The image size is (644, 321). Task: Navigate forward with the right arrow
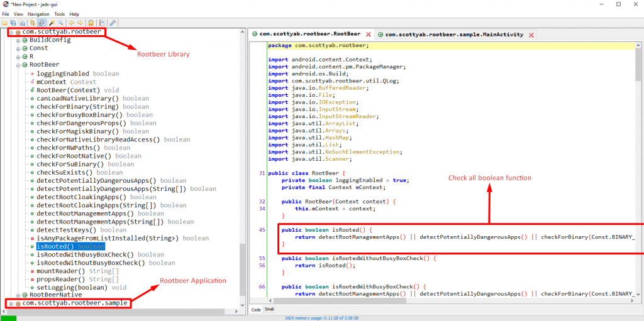point(80,23)
